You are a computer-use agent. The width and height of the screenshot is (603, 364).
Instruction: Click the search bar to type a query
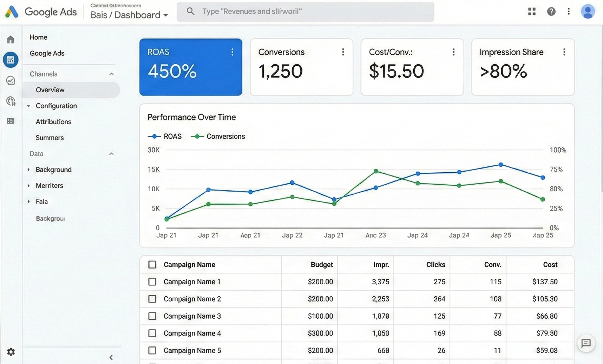[305, 11]
